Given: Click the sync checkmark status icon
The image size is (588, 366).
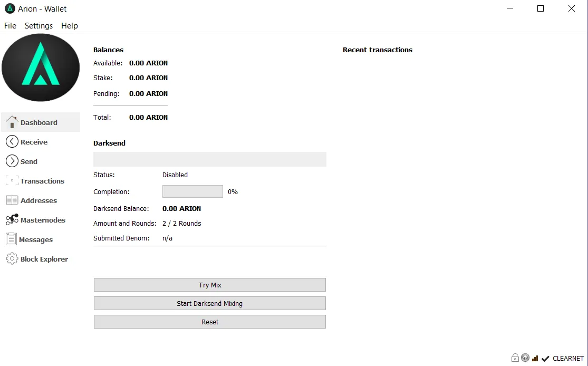Looking at the screenshot, I should (x=545, y=359).
